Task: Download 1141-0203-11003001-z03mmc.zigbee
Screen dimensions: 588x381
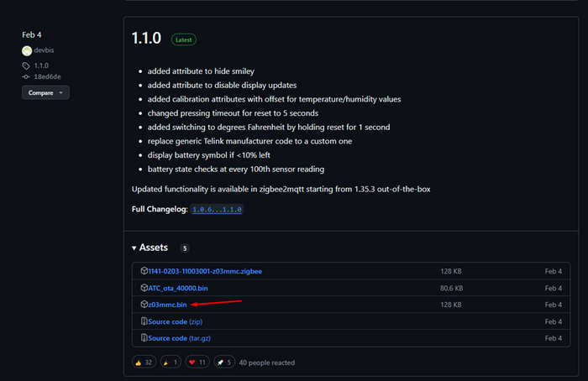Action: [x=205, y=271]
